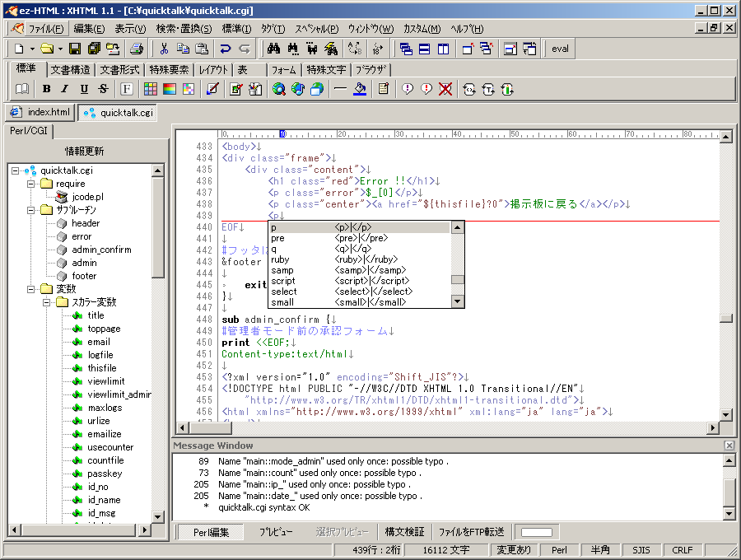
Task: Close the Message Window panel
Action: click(x=729, y=446)
